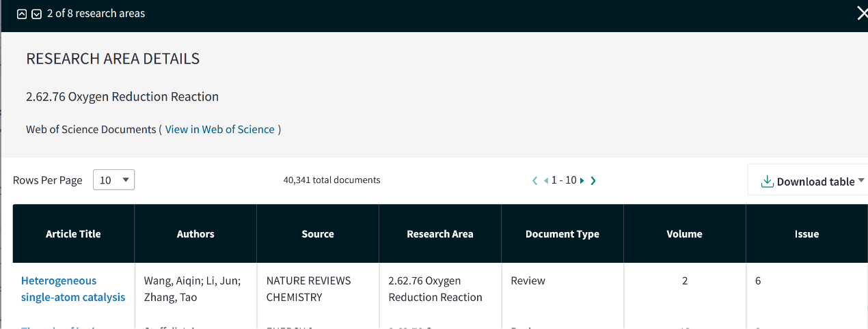Open the Heterogeneous single-atom catalysis article

[x=72, y=289]
